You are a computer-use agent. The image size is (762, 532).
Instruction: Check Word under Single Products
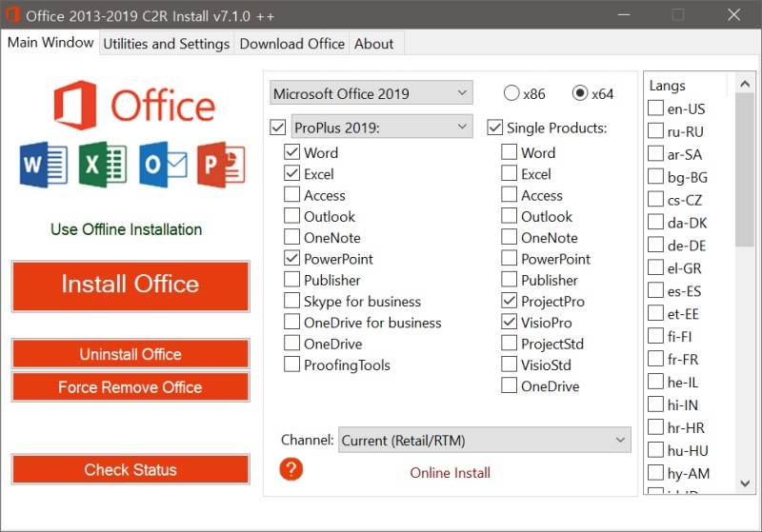click(509, 152)
